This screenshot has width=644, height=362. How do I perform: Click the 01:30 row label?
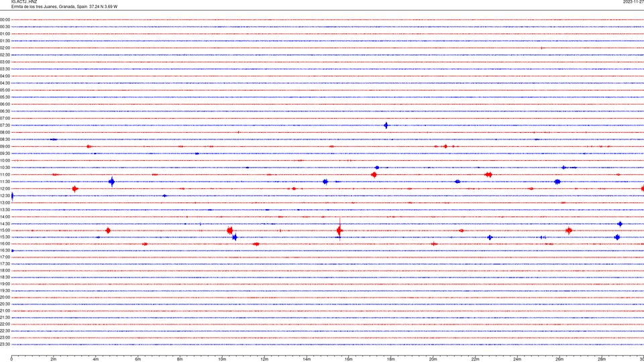pos(5,41)
